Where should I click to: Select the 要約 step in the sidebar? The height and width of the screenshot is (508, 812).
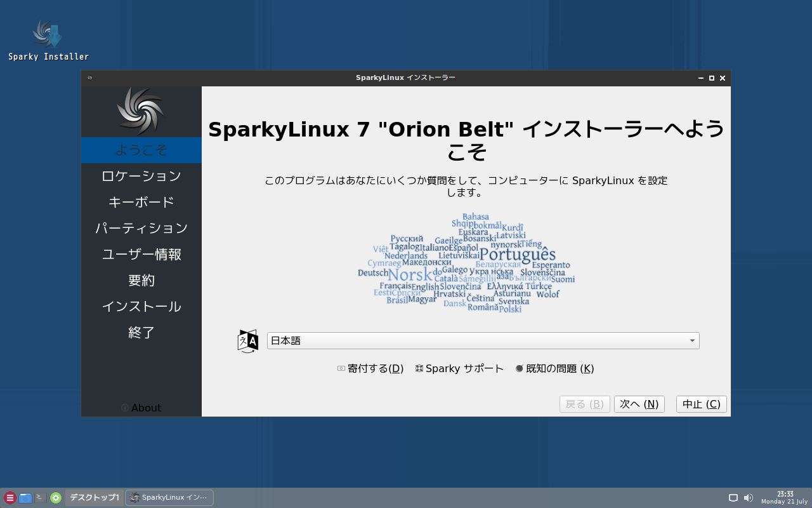[141, 281]
